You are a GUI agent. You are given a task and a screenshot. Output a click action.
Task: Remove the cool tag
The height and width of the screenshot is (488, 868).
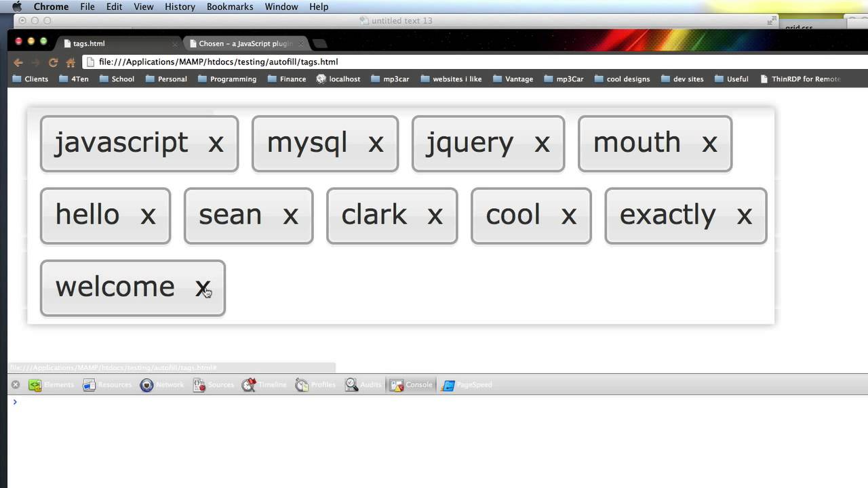[x=569, y=216]
